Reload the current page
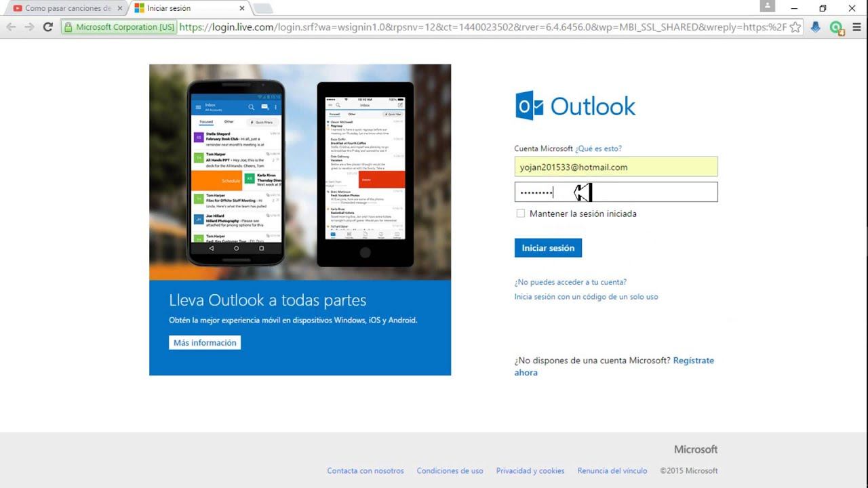 coord(47,27)
